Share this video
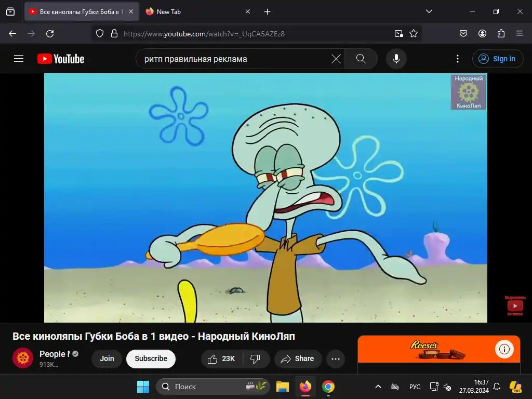The width and height of the screenshot is (532, 399). point(298,358)
